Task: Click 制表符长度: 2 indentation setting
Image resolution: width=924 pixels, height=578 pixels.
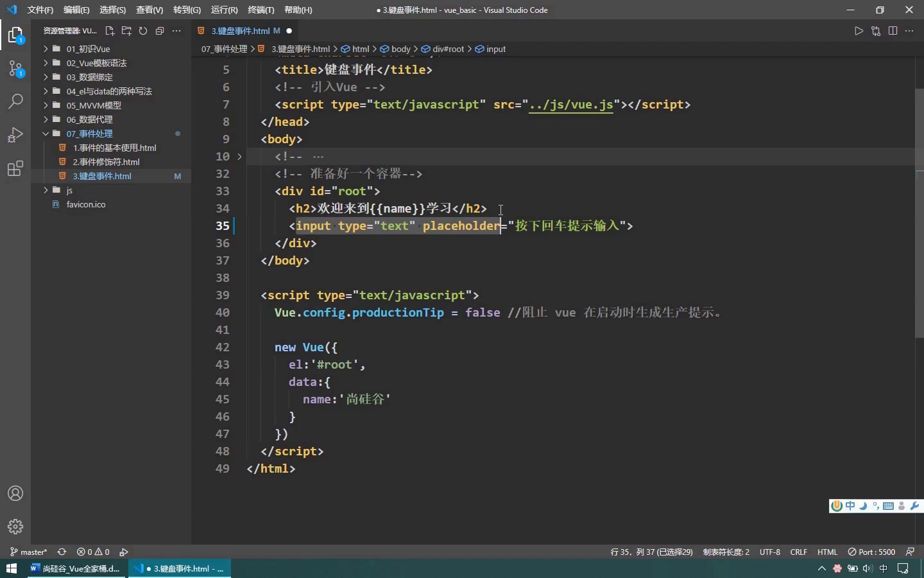Action: pyautogui.click(x=726, y=552)
